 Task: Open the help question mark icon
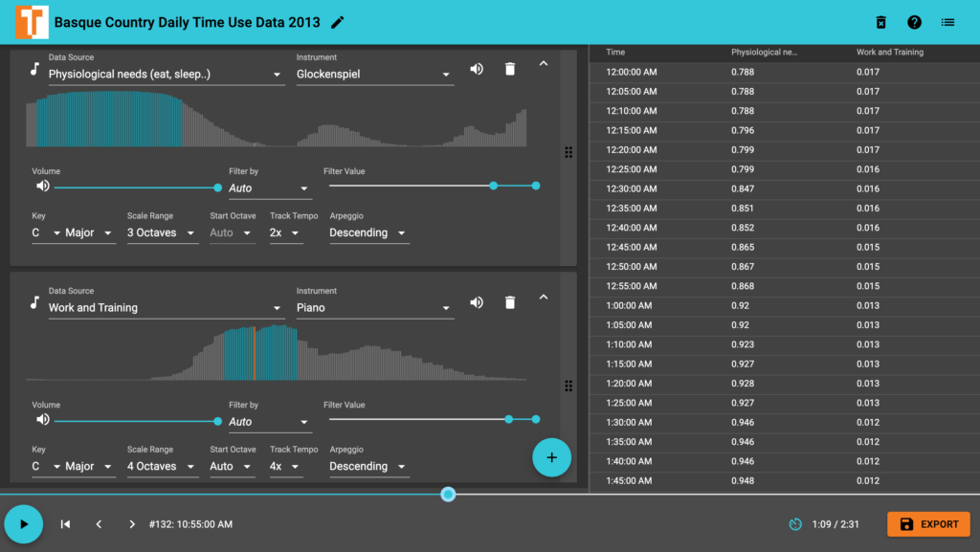pyautogui.click(x=914, y=22)
